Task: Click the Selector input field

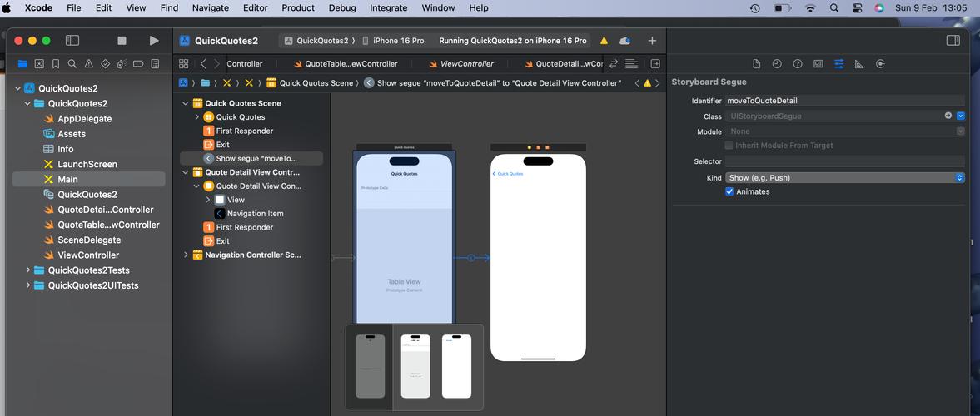Action: (x=845, y=161)
